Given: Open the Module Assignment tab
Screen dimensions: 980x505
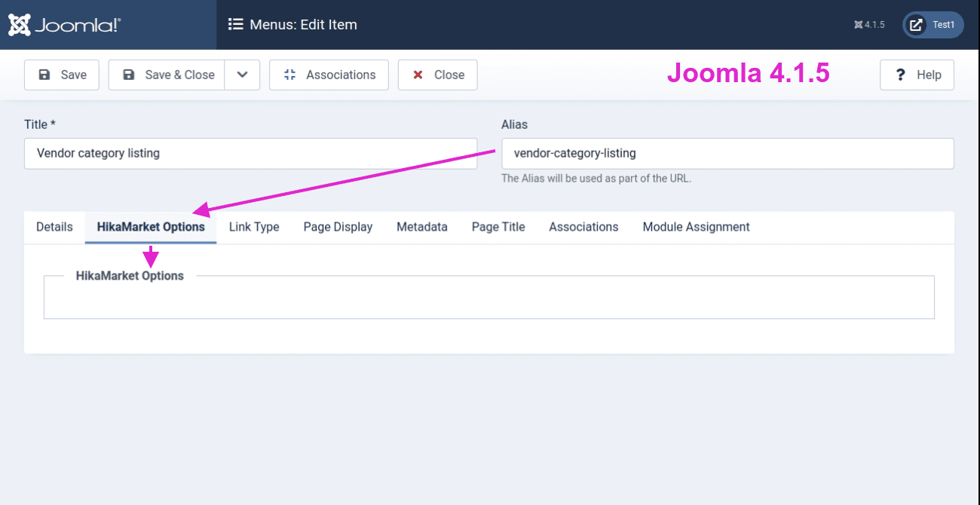Looking at the screenshot, I should coord(696,227).
